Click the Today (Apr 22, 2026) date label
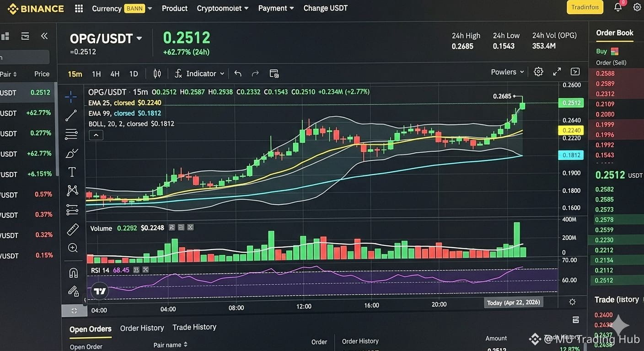644x351 pixels. (x=514, y=303)
